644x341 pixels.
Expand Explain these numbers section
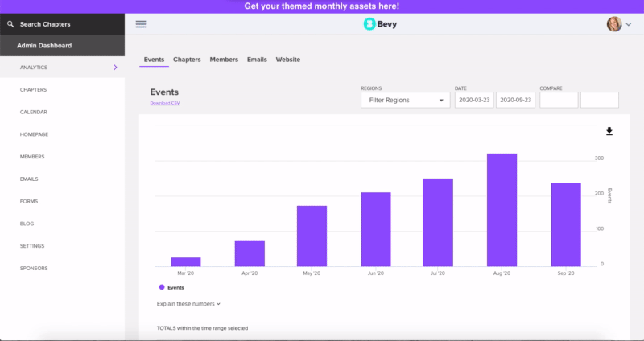(x=188, y=304)
